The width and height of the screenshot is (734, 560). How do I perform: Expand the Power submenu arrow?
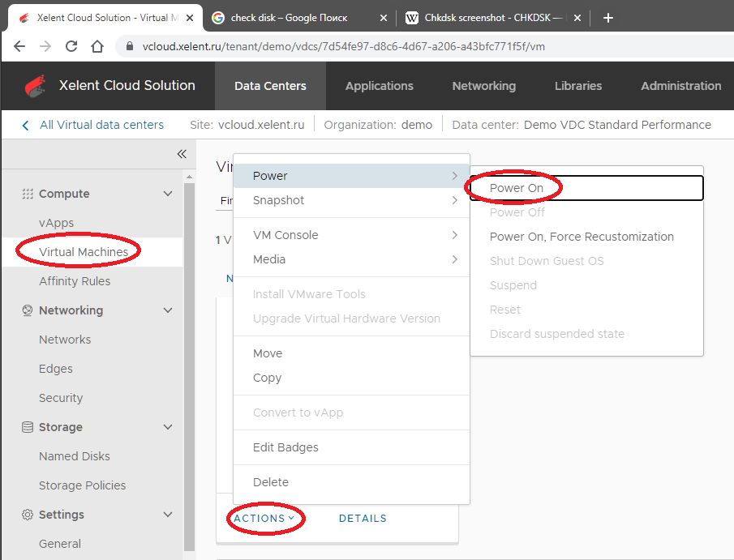[454, 176]
